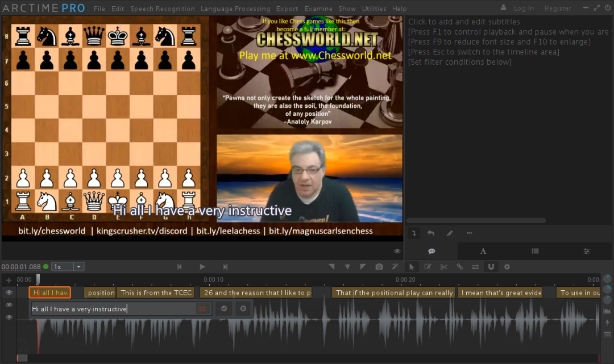Toggle waveform track eye icon
The image size is (614, 364).
tap(9, 317)
